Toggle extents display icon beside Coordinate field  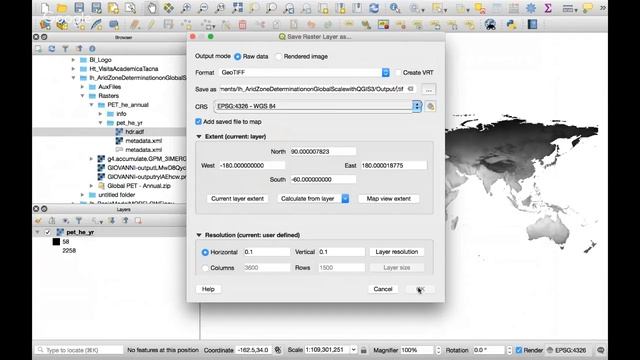coord(278,350)
